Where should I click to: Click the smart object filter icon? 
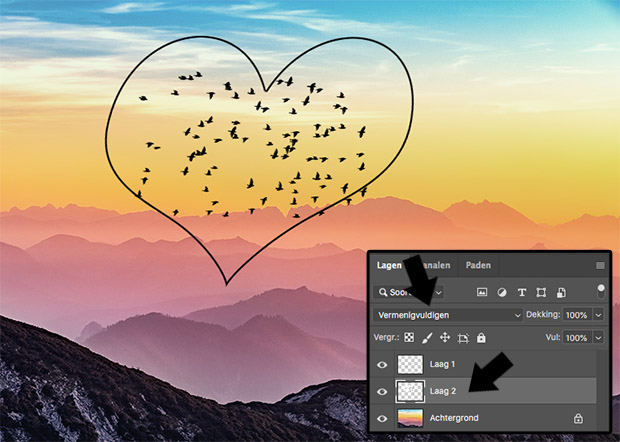click(561, 292)
